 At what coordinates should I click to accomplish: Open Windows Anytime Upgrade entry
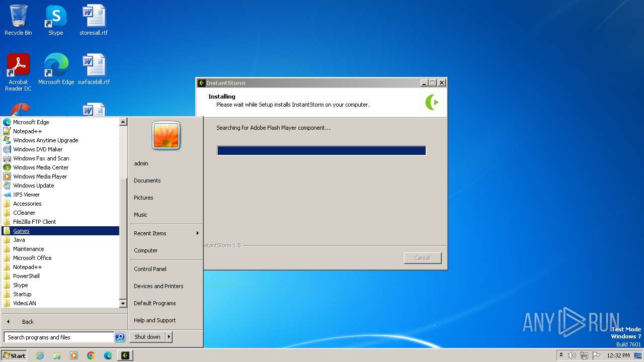tap(60, 140)
